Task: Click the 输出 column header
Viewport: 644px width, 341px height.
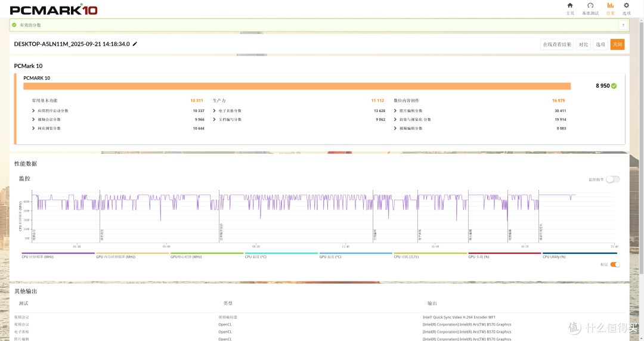Action: tap(432, 303)
